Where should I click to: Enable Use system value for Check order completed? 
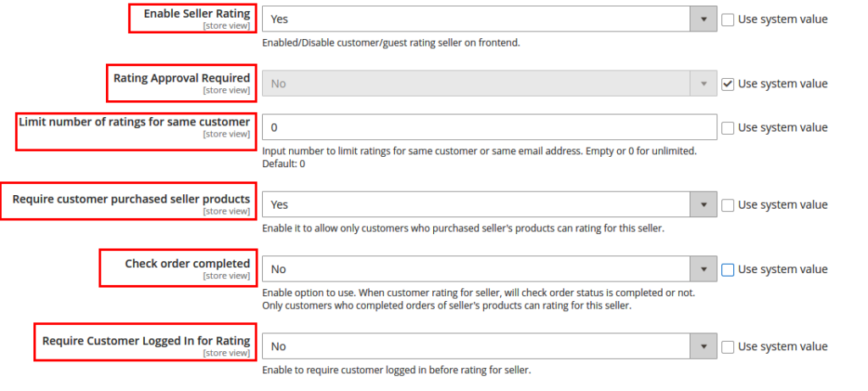[728, 270]
